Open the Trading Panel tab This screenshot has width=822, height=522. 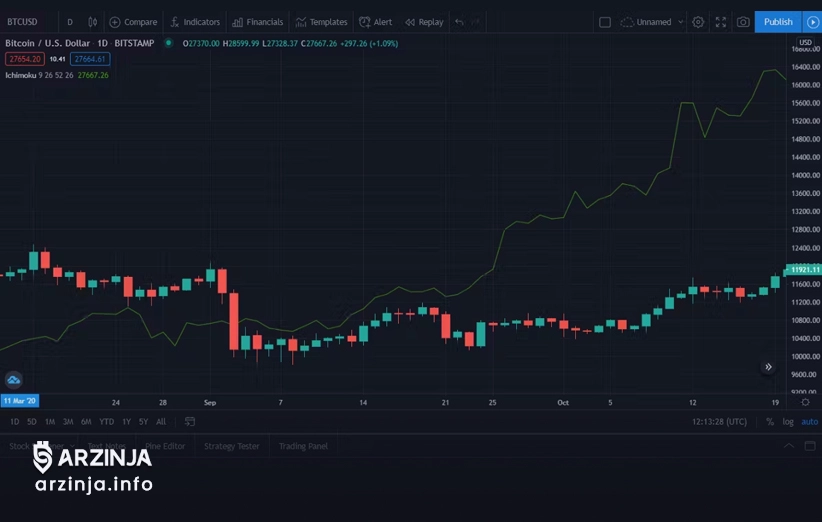click(303, 446)
